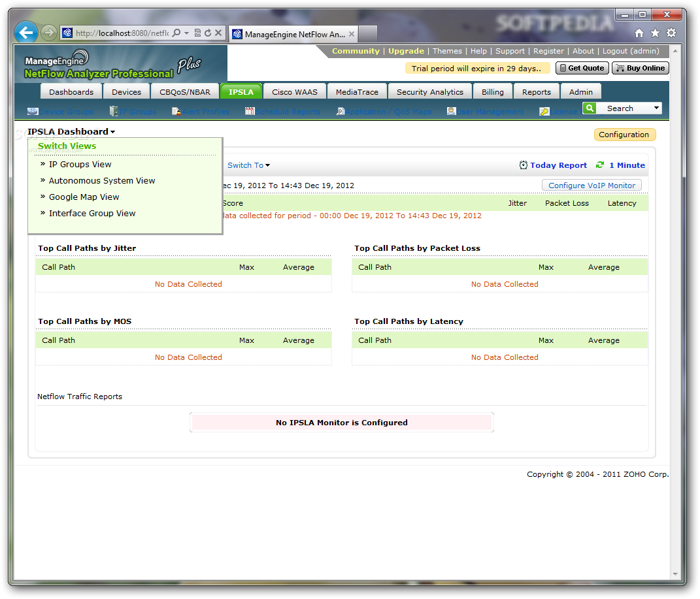
Task: Open the Today Report link
Action: pos(558,165)
